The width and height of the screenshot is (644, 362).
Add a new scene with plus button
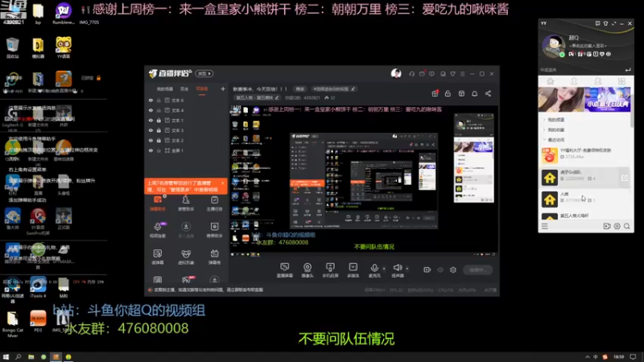pos(223,88)
